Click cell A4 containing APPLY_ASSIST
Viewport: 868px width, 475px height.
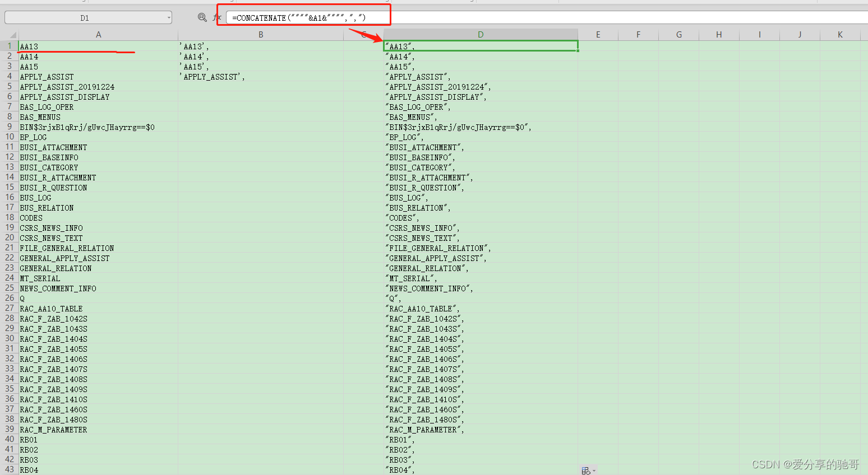99,77
